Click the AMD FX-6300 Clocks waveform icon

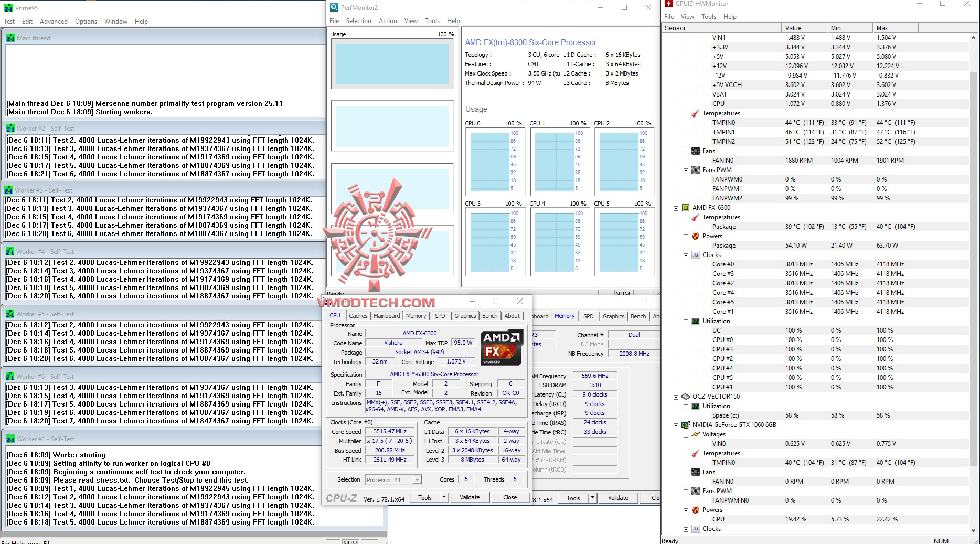pos(696,255)
